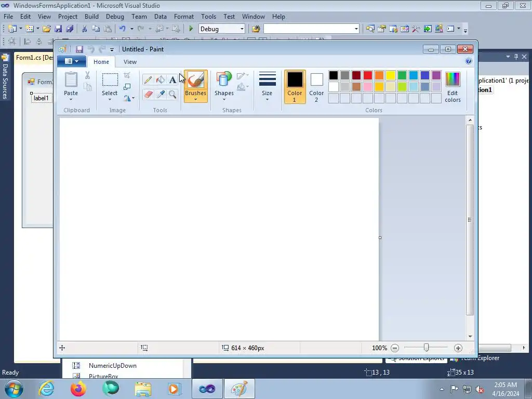Screen dimensions: 532x399
Task: Select the Eraser tool in Paint
Action: (x=148, y=95)
